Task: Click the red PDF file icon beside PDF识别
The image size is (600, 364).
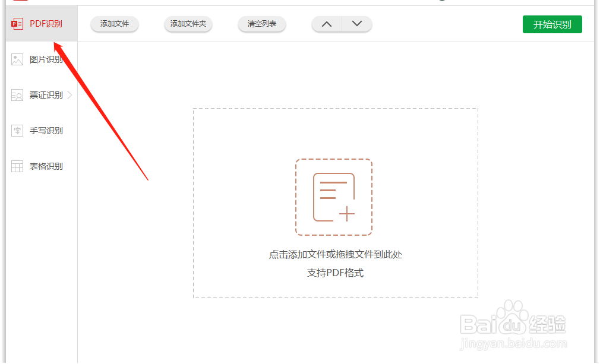Action: (x=17, y=24)
